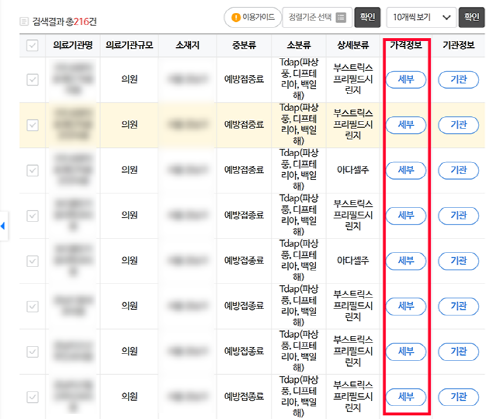Click the 의료기관규모 column header
Viewport: 500px width, 419px height.
point(129,45)
